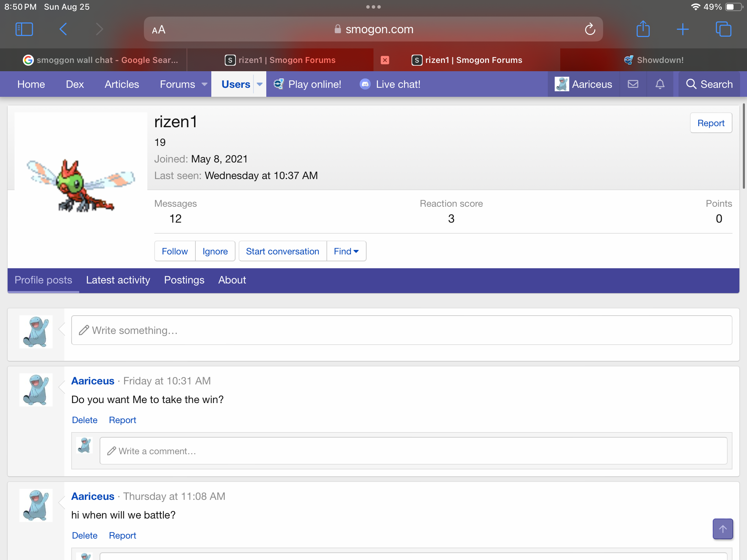This screenshot has width=747, height=560.
Task: Open the Play online! link
Action: pyautogui.click(x=307, y=84)
